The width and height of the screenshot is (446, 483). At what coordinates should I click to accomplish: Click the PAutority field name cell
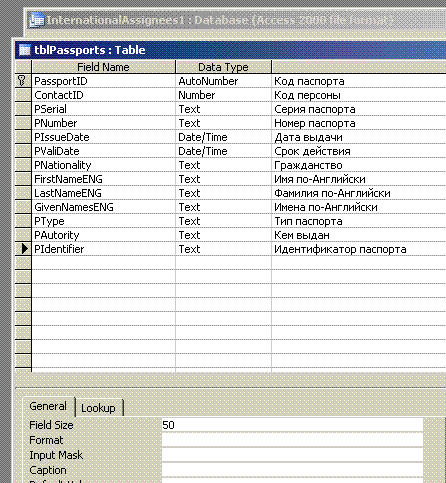point(103,235)
